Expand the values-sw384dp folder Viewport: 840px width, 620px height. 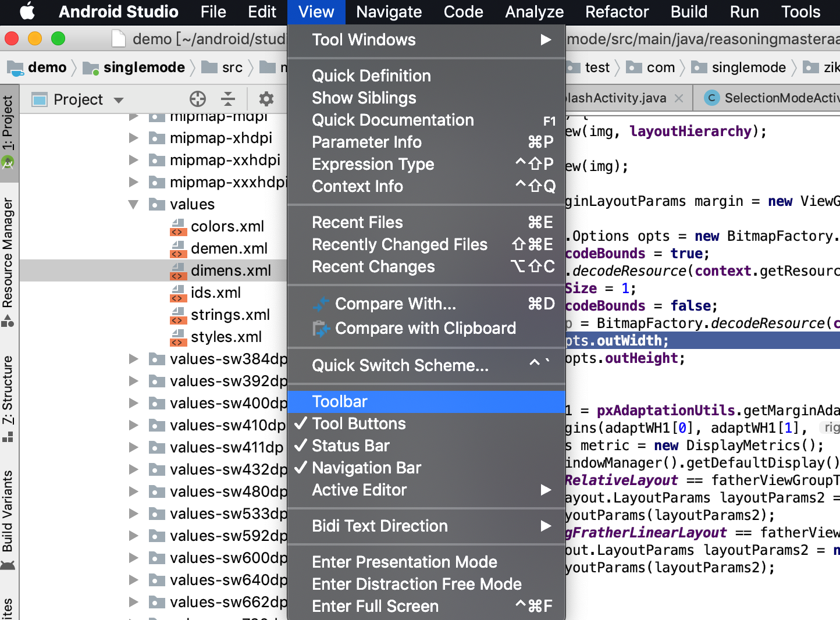point(134,359)
